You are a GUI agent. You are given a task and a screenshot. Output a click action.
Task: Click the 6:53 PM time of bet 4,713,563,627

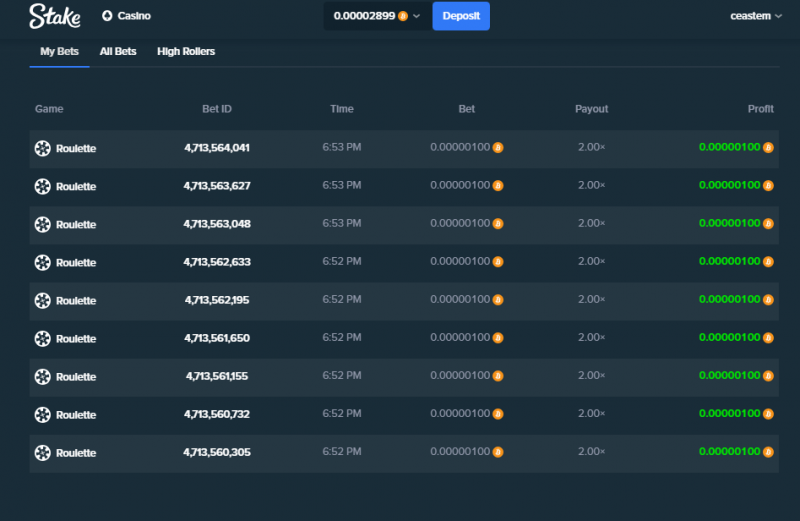pyautogui.click(x=342, y=185)
